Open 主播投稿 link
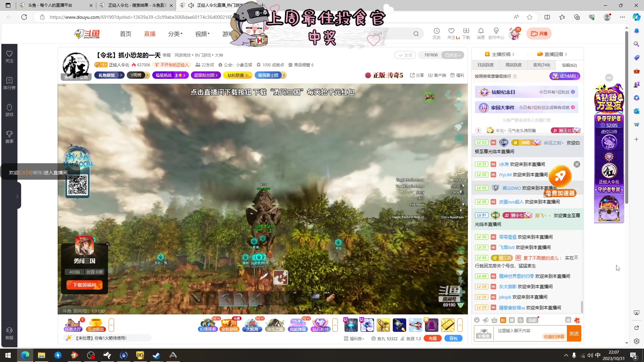Screen dimensions: 644x362 point(499,54)
